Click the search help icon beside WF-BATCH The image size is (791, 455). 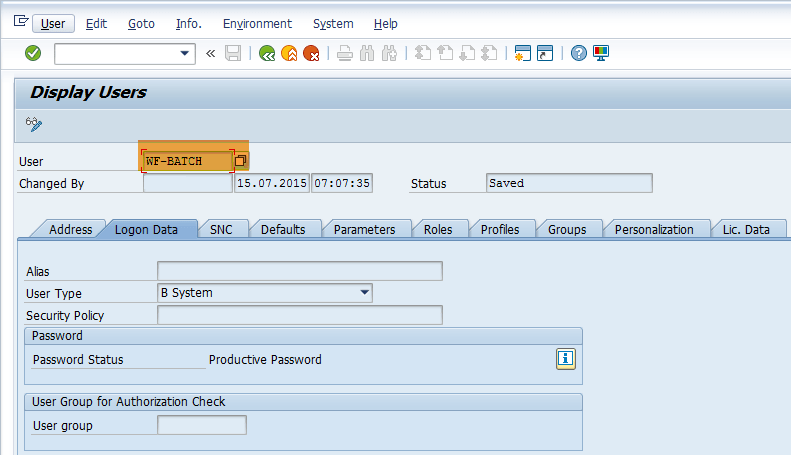pos(241,161)
